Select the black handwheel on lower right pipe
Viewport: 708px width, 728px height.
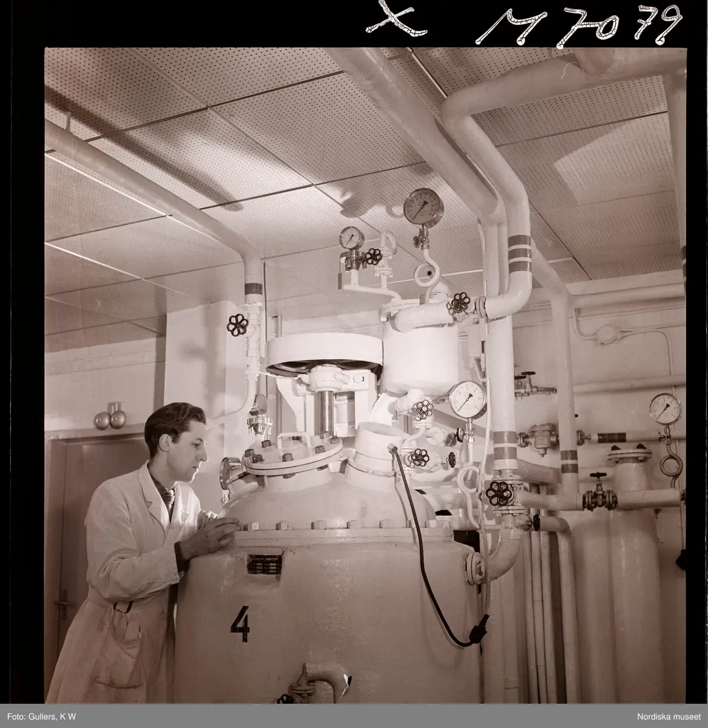(x=499, y=494)
